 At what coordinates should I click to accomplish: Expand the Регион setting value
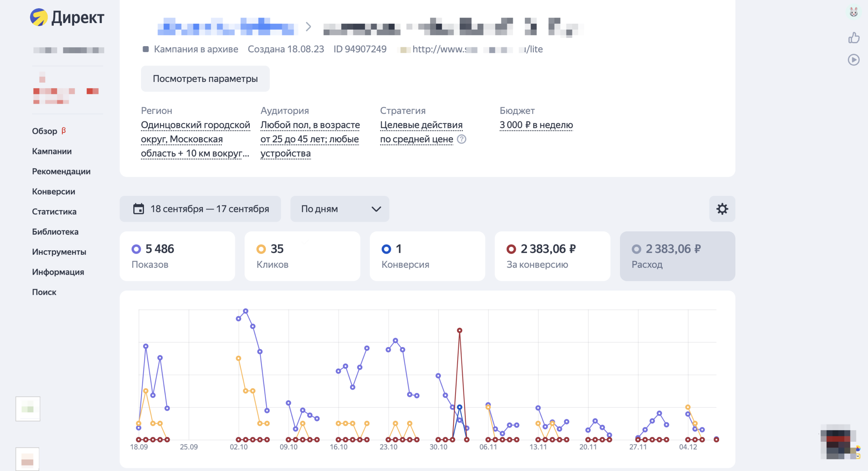[195, 139]
